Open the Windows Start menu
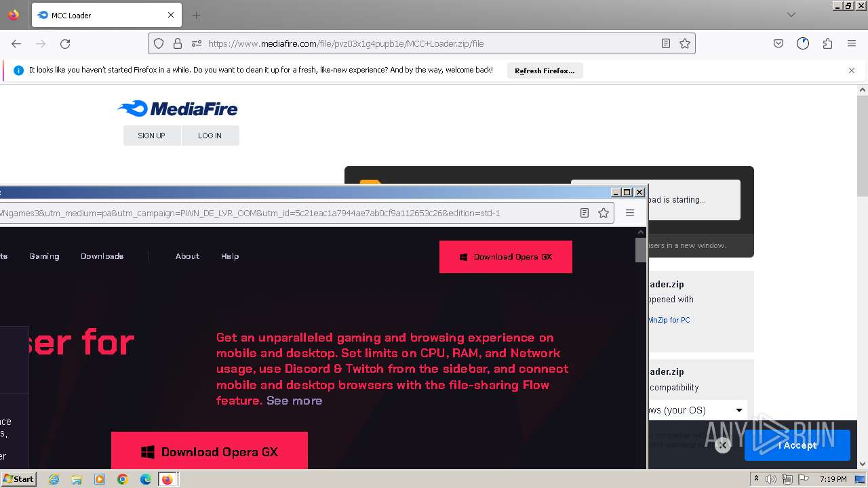 tap(19, 479)
